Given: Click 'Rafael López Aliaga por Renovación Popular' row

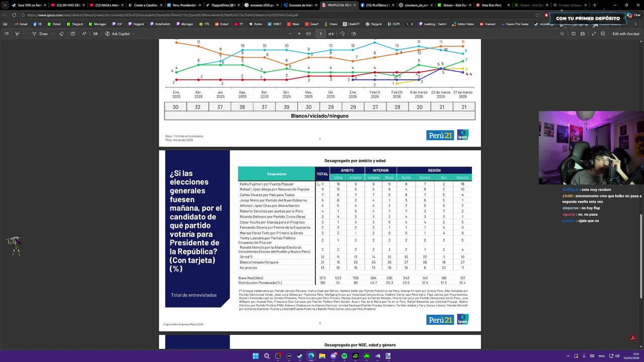Looking at the screenshot, I should point(355,190).
